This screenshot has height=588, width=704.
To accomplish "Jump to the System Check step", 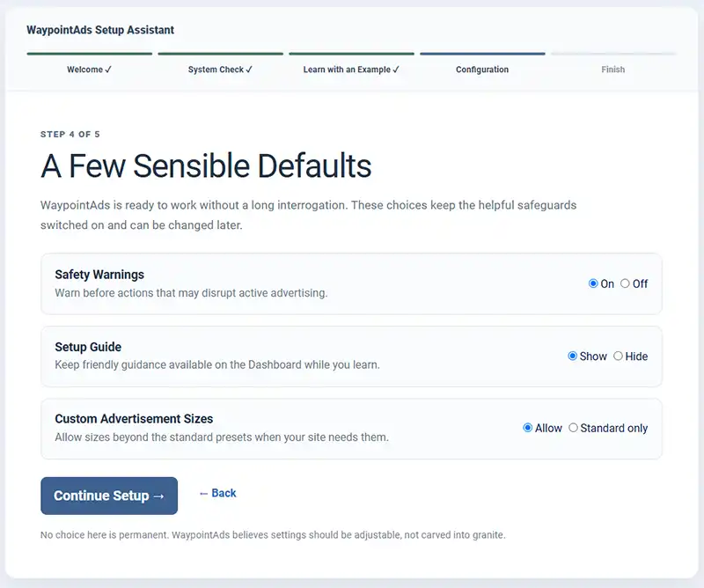I will 221,62.
